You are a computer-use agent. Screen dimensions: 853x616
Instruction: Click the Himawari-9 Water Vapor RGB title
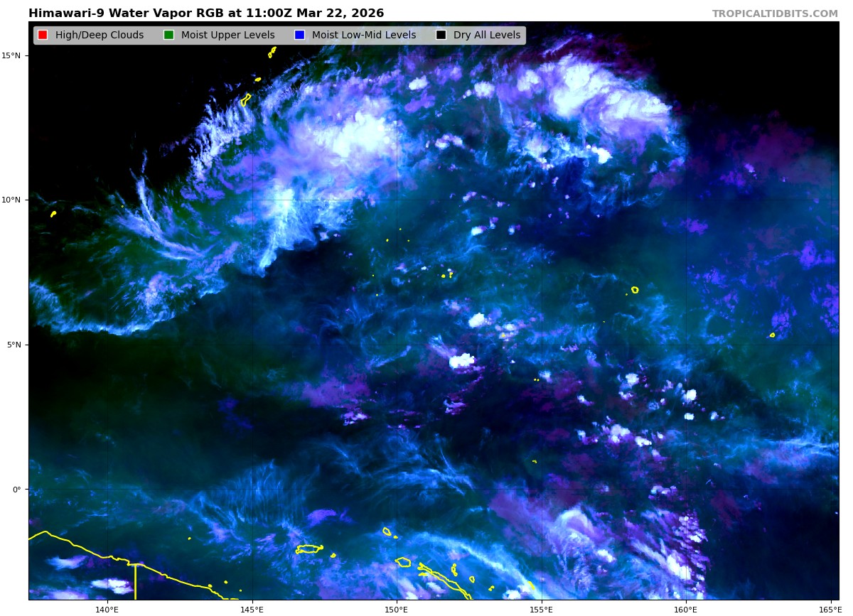tap(206, 13)
